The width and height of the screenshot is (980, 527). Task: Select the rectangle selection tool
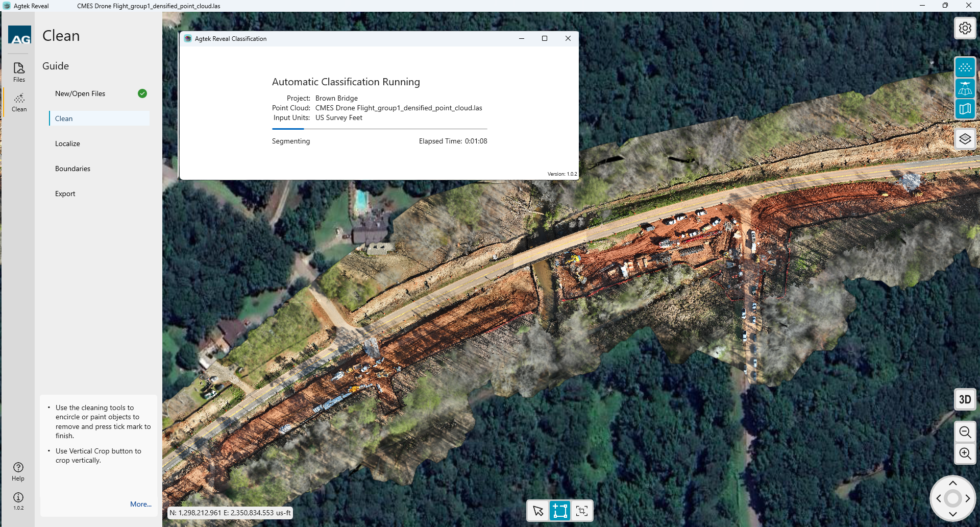tap(560, 511)
